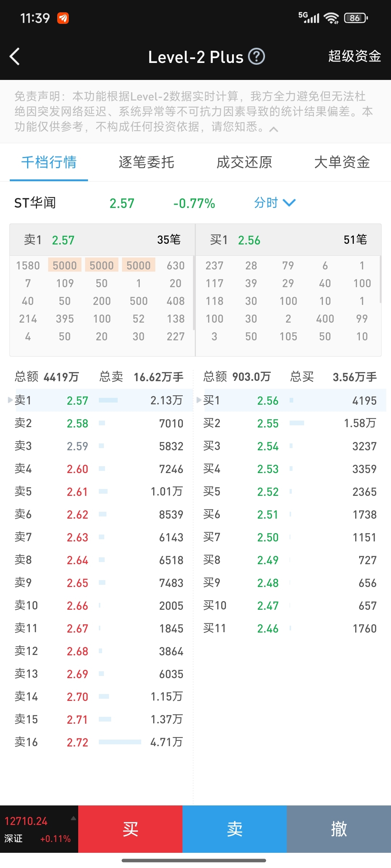391x868 pixels.
Task: Select 买3 price 2.54 row
Action: coord(290,446)
